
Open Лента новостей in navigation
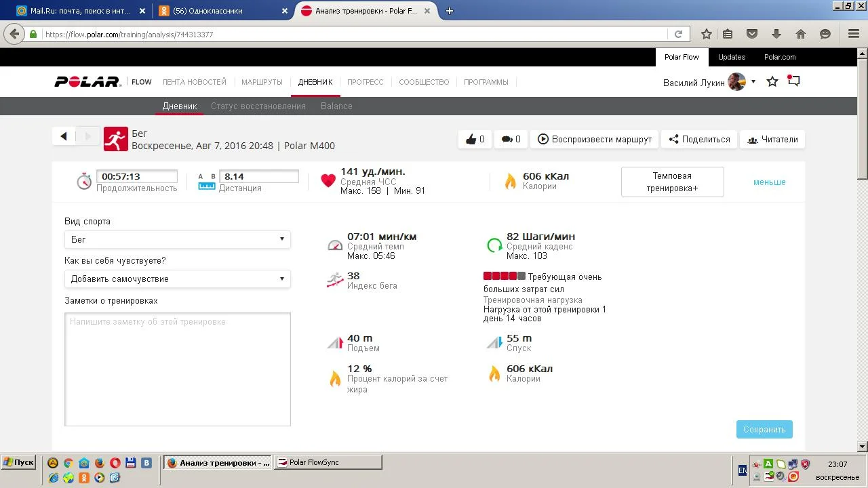pos(194,82)
